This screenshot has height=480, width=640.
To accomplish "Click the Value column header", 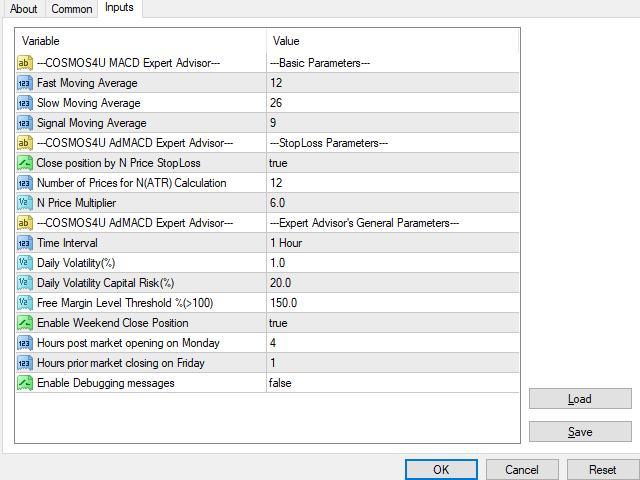I will [x=393, y=41].
